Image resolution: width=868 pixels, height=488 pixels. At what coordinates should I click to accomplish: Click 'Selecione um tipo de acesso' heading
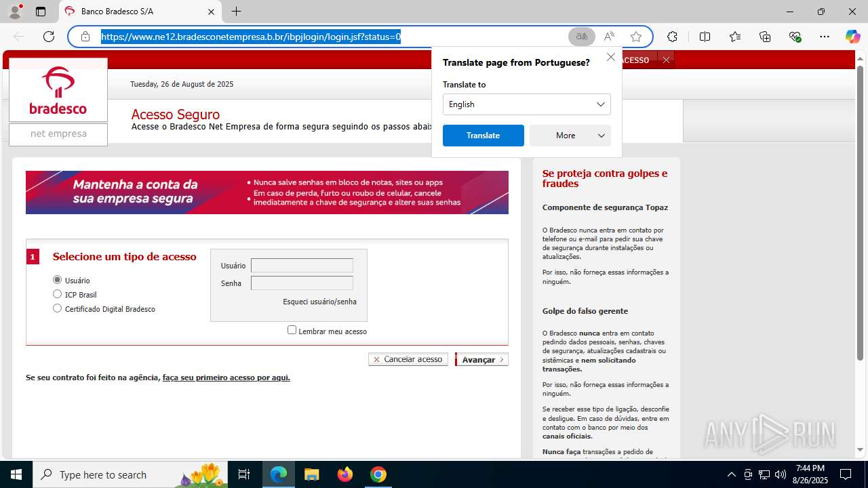click(125, 257)
